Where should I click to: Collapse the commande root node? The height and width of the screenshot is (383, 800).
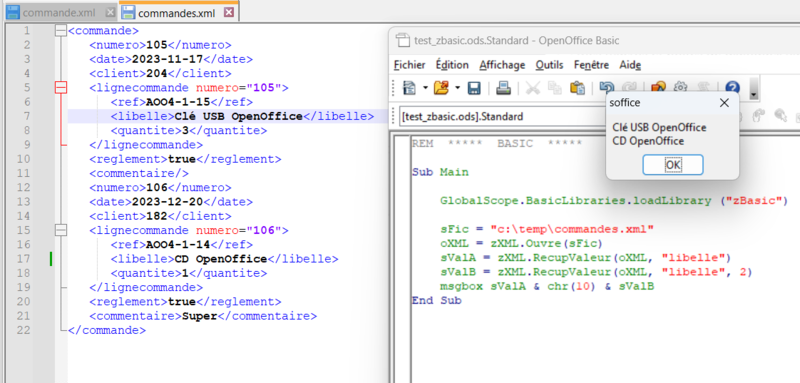point(61,31)
